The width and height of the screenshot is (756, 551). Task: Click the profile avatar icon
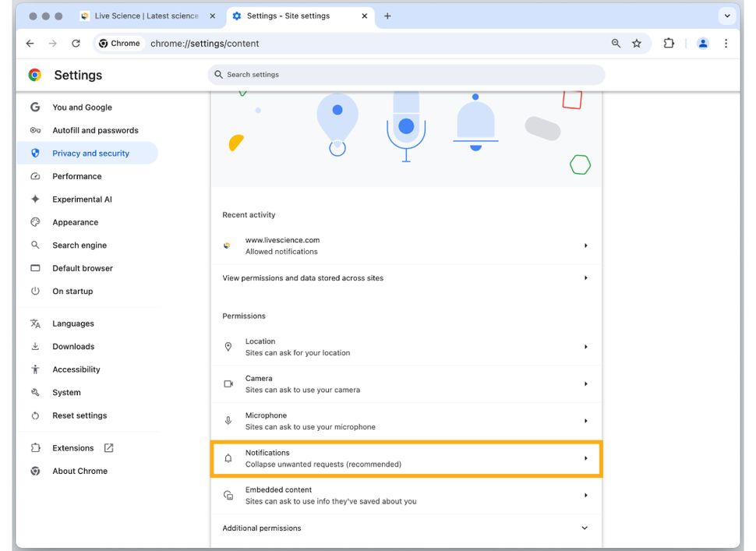[x=702, y=43]
